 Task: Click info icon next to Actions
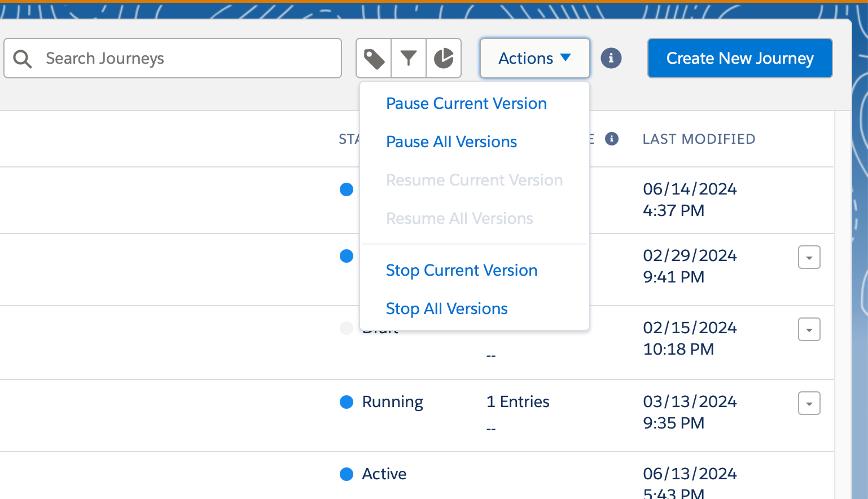[x=611, y=58]
